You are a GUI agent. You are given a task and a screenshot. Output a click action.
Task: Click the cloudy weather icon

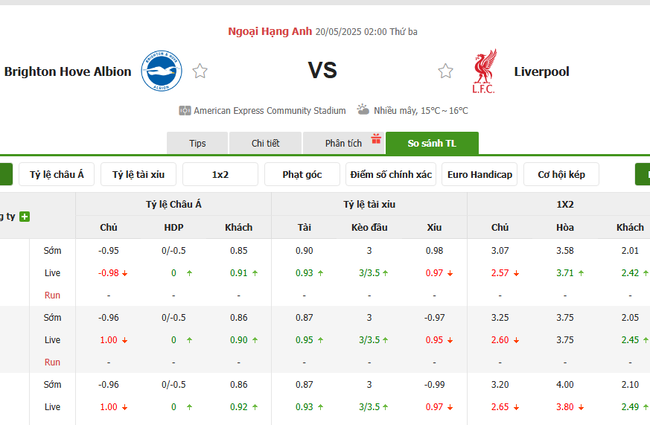[362, 110]
